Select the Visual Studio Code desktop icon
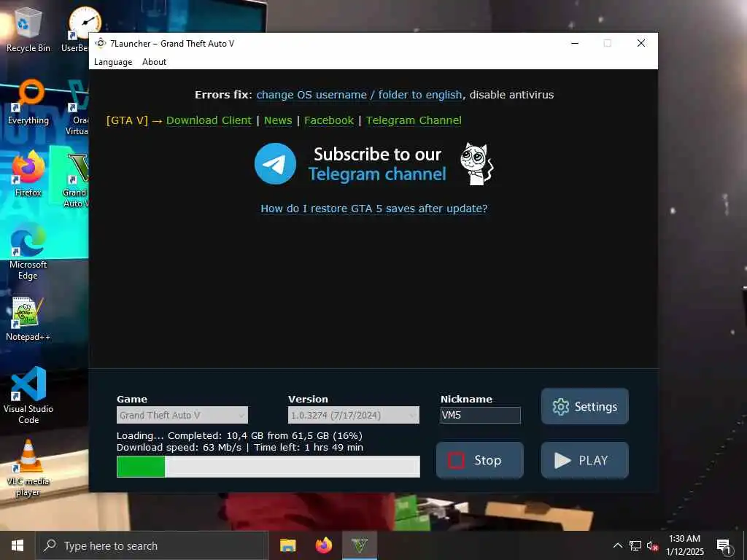 click(28, 395)
